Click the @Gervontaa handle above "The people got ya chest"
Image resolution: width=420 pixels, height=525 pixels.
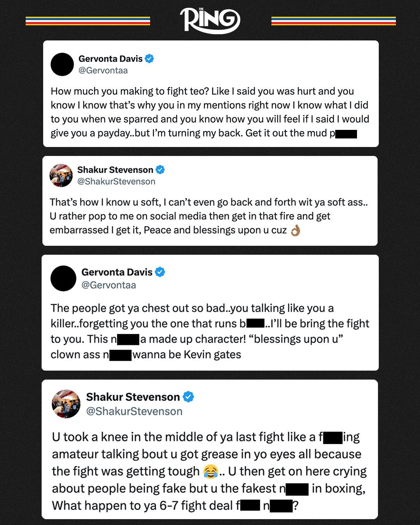[x=108, y=285]
